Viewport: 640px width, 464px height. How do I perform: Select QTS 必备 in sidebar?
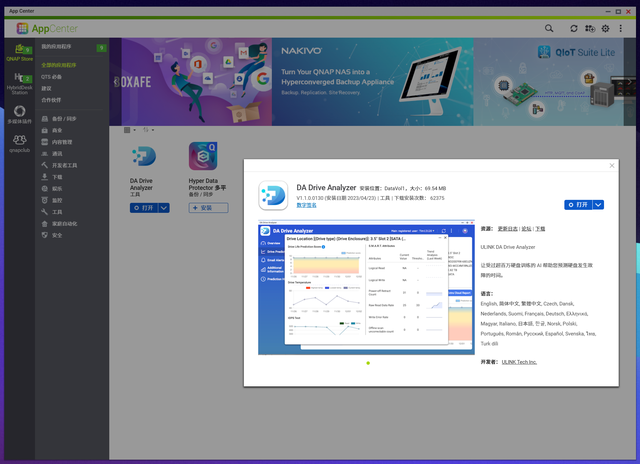(51, 77)
